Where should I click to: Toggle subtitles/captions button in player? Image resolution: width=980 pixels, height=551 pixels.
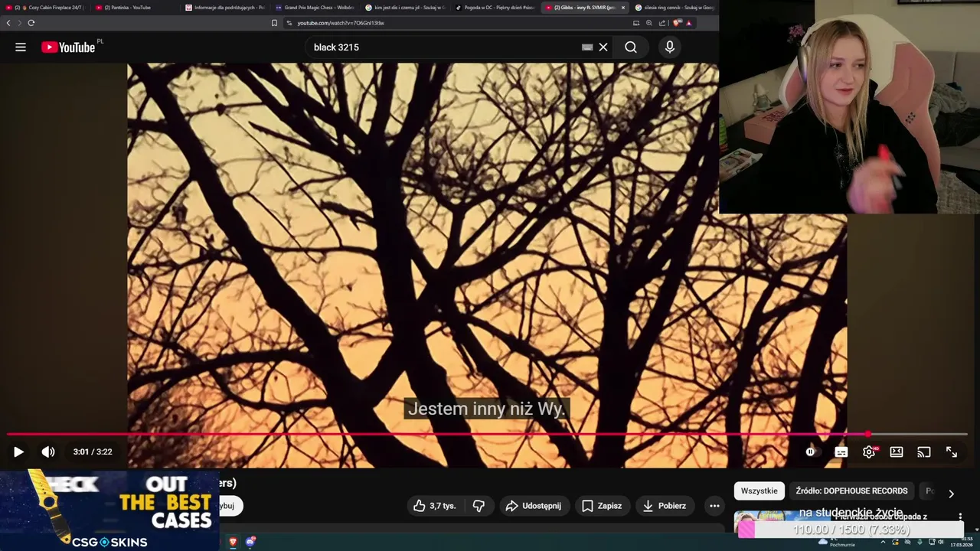(841, 452)
